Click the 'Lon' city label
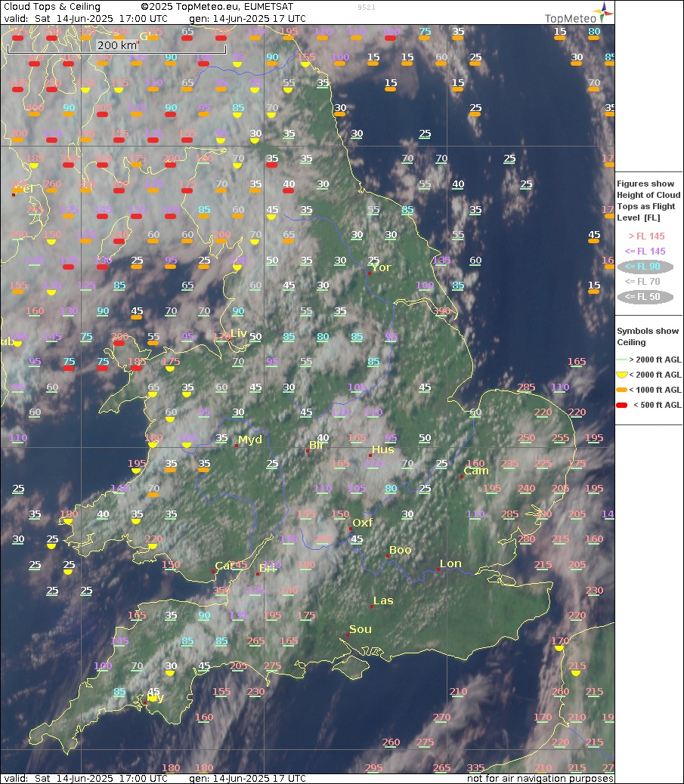684x784 pixels. coord(450,563)
